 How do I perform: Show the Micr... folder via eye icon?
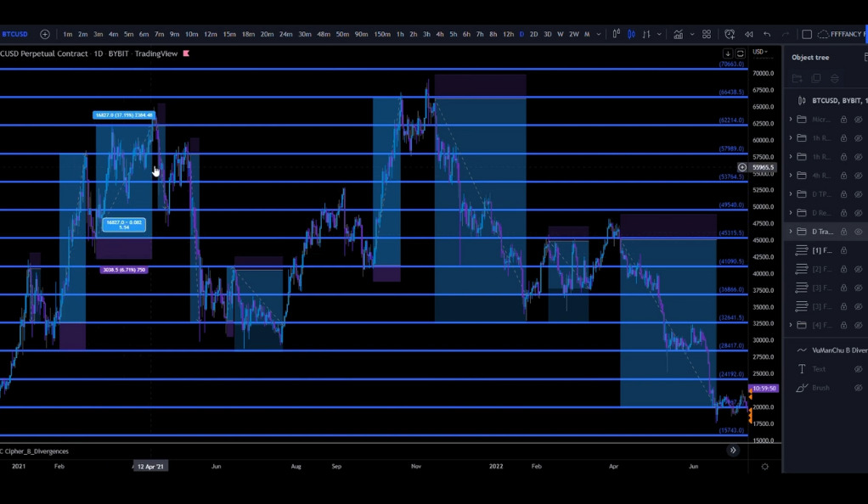tap(858, 120)
